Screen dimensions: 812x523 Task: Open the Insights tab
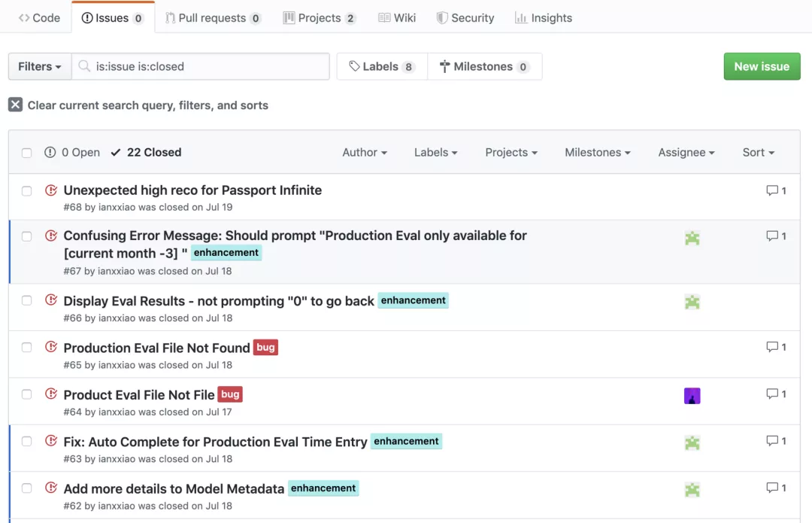(x=544, y=18)
